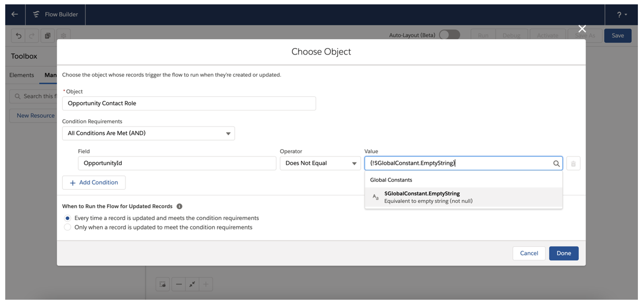644x308 pixels.
Task: Click the Debug button
Action: (511, 36)
